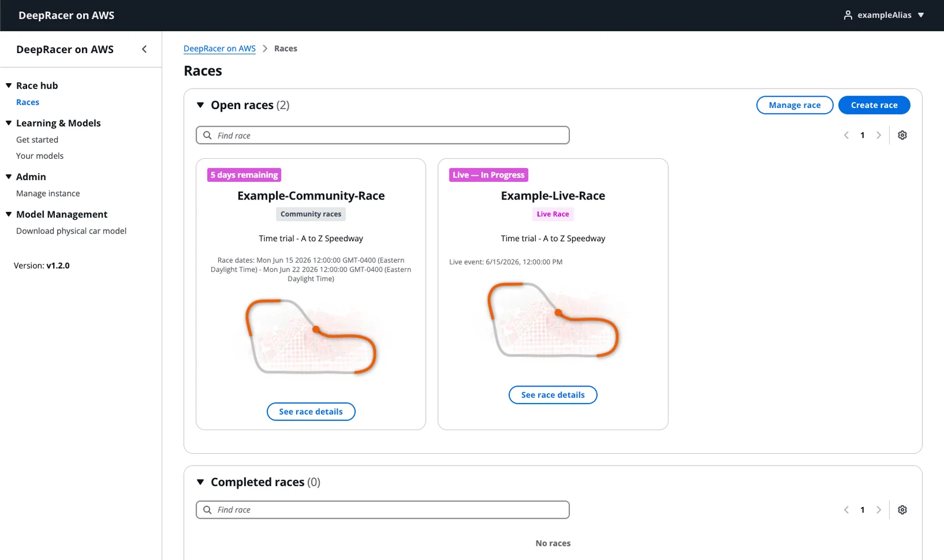Click search icon in Open races field

click(207, 135)
